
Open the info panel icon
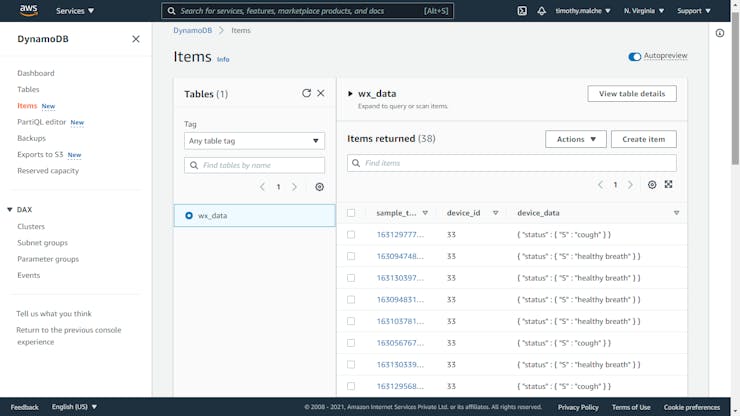pos(720,33)
